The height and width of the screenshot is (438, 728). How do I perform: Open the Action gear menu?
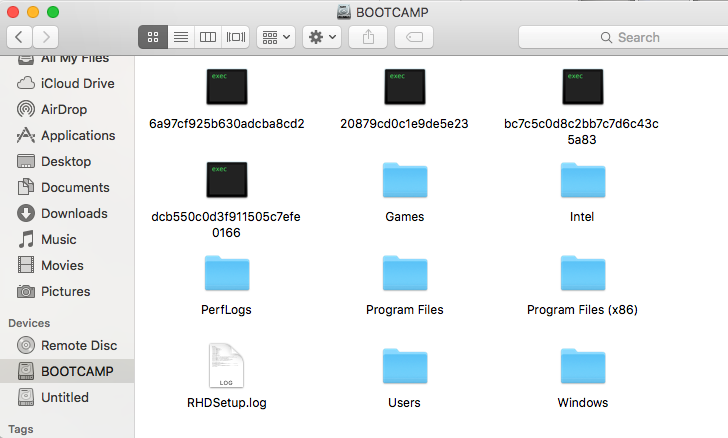tap(322, 37)
